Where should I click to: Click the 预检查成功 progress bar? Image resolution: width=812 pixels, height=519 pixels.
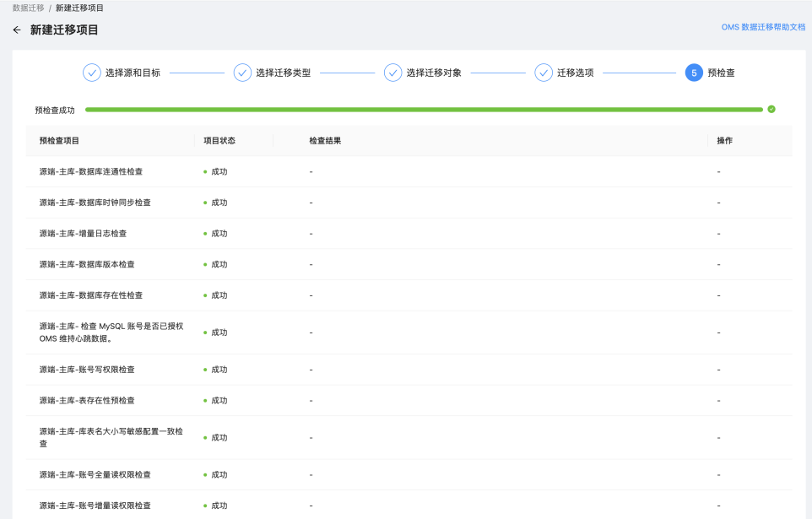[x=424, y=110]
